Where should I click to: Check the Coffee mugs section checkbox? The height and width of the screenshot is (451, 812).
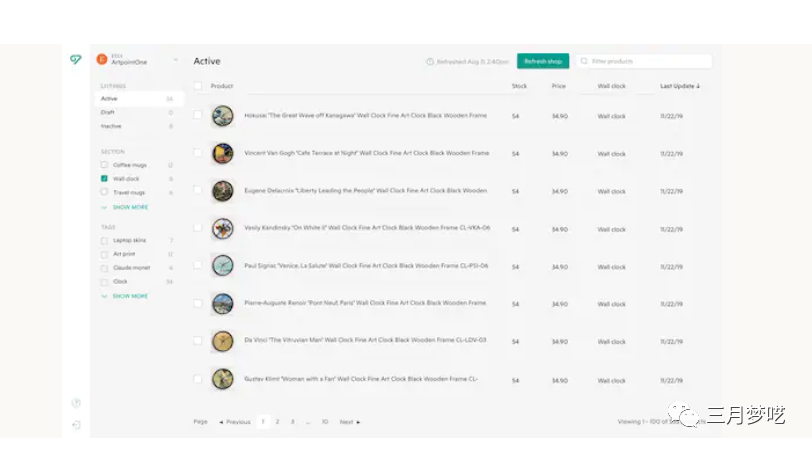[x=104, y=165]
